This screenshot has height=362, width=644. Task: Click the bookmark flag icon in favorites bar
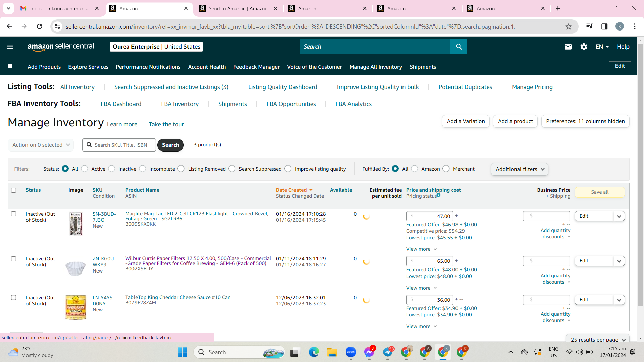point(10,66)
